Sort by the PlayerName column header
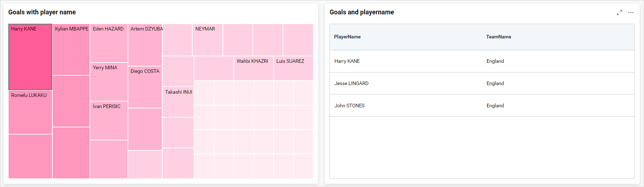The height and width of the screenshot is (187, 644). (x=347, y=37)
